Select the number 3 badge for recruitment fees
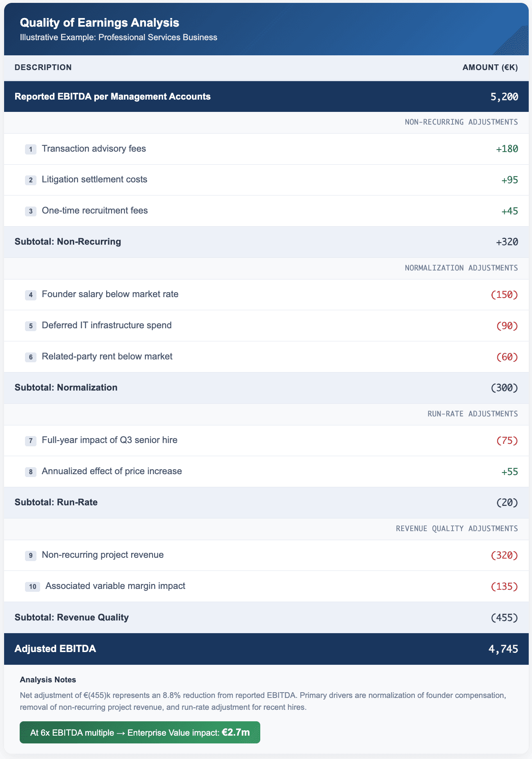The width and height of the screenshot is (532, 759). click(31, 211)
